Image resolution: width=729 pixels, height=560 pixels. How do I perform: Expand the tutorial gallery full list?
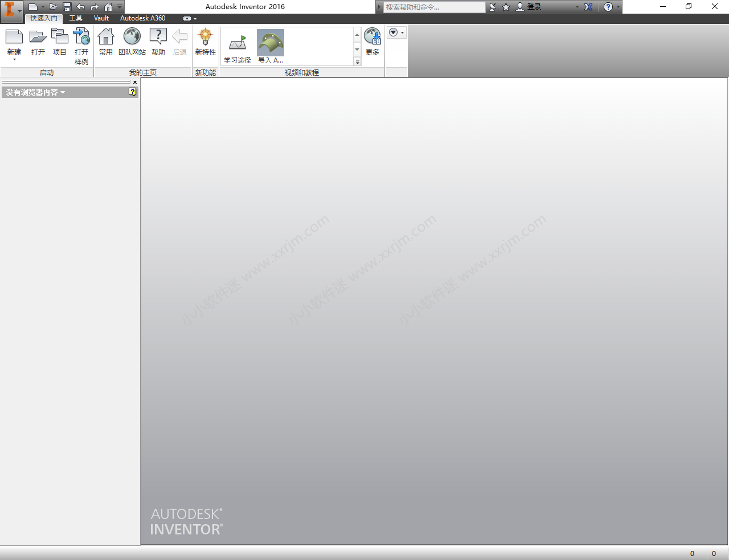(357, 62)
